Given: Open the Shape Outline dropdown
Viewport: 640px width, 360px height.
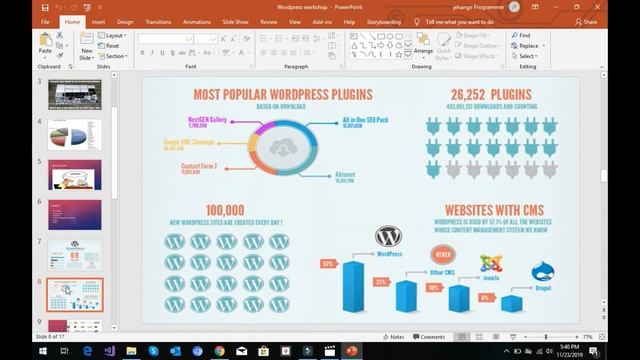Looking at the screenshot, I should pyautogui.click(x=478, y=46).
